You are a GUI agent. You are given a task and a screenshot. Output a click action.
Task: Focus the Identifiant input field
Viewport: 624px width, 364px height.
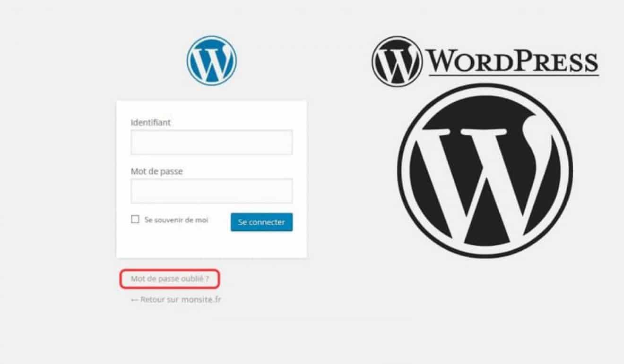212,142
